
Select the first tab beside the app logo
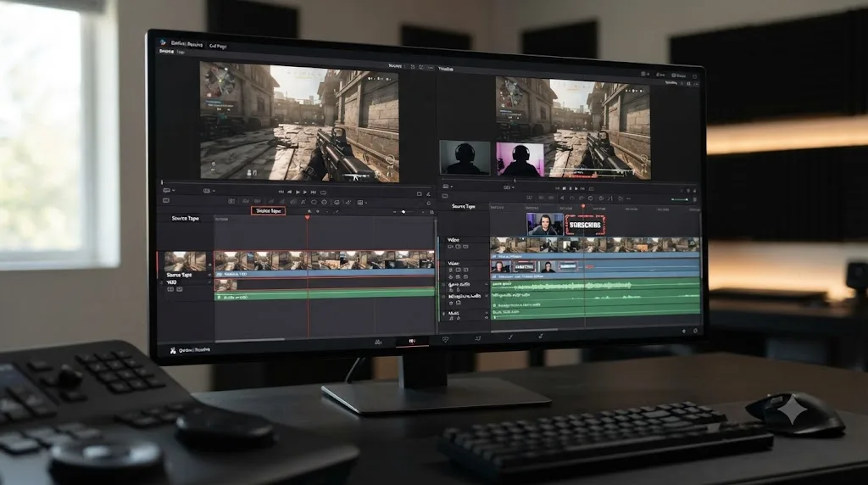187,44
